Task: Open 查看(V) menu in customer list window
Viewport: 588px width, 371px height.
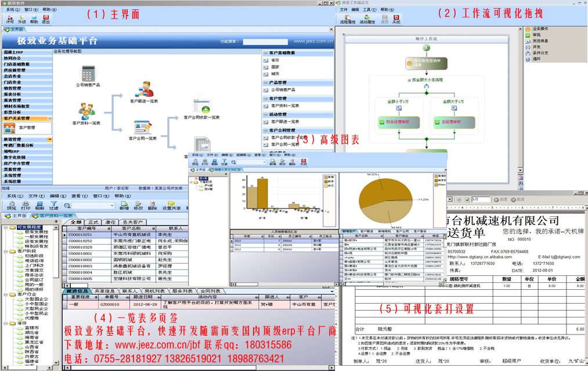Action: coord(80,196)
